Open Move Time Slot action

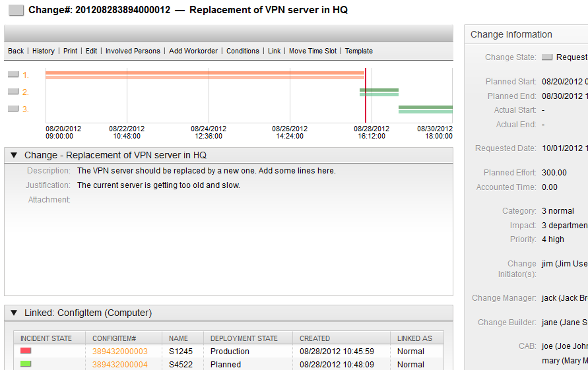click(312, 51)
